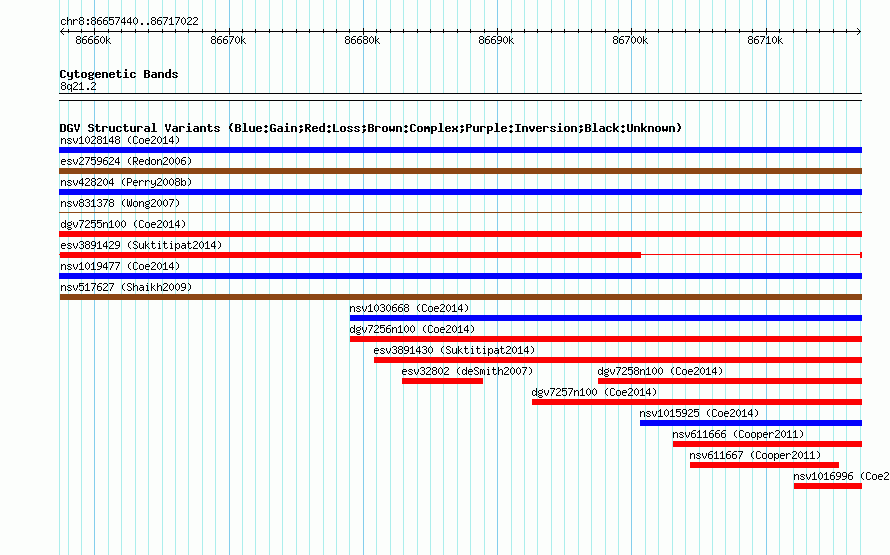Image resolution: width=890 pixels, height=555 pixels.
Task: Open the esv2759624 (Redon2006) variant label
Action: pos(126,161)
